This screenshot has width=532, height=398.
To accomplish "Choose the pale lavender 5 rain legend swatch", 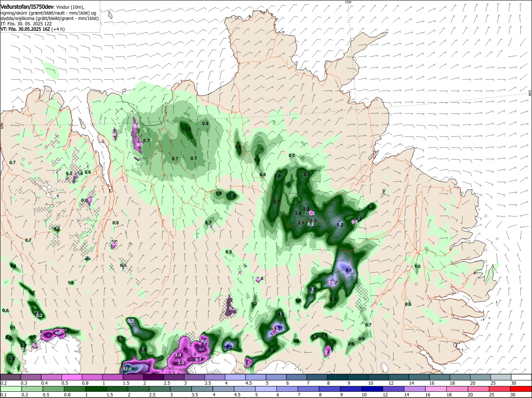I will [265, 389].
